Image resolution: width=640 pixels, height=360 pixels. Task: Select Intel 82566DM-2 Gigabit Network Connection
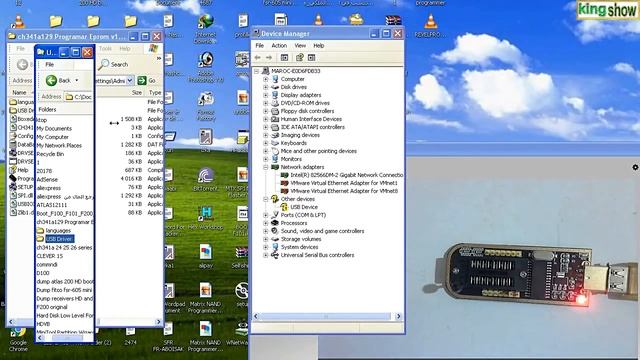[x=346, y=175]
